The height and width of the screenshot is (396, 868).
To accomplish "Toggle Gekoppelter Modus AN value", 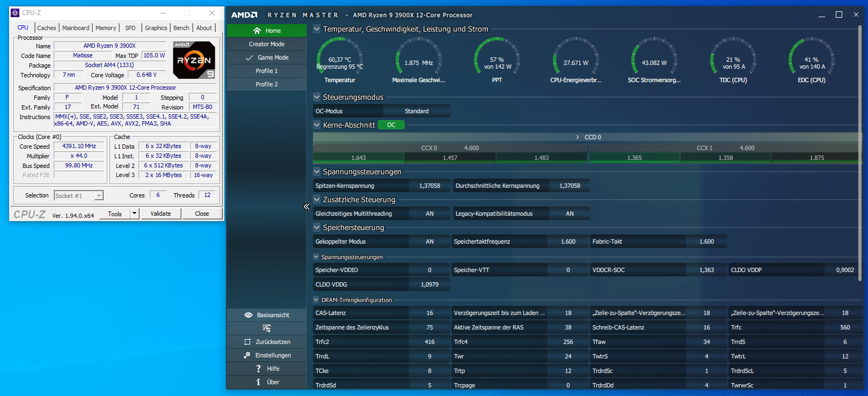I will point(429,241).
